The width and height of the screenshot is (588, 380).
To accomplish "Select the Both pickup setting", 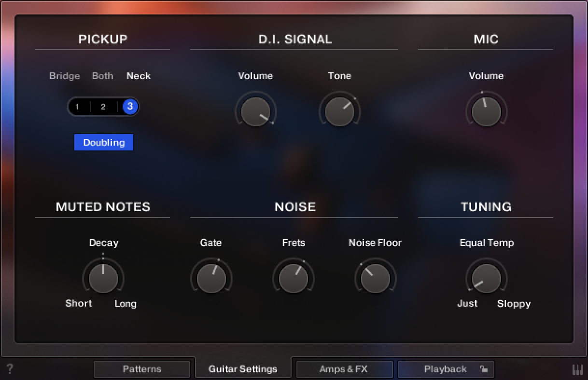I will 102,76.
